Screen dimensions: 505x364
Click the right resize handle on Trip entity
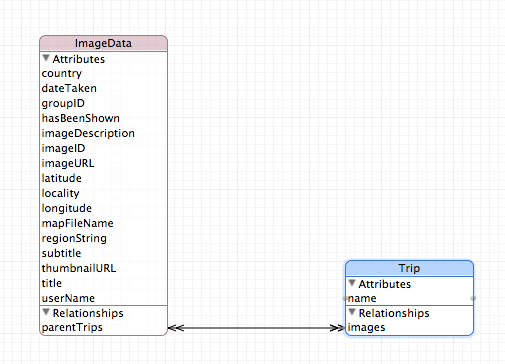point(473,298)
